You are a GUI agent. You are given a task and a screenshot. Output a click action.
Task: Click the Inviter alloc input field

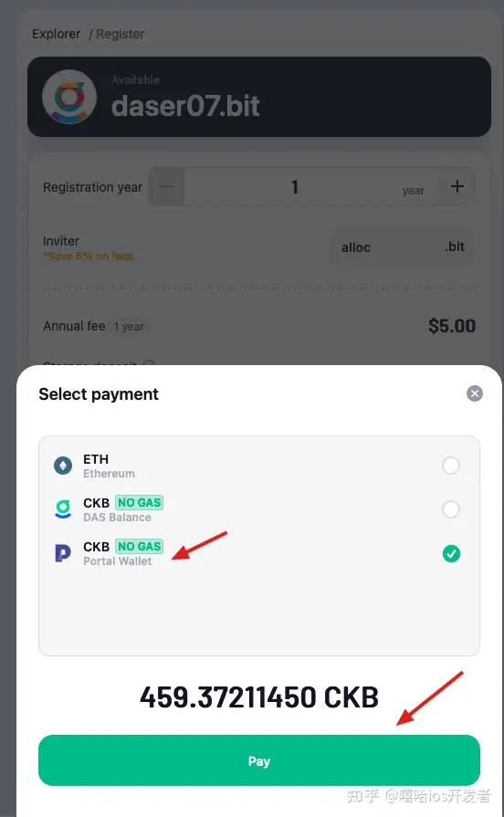click(x=403, y=247)
